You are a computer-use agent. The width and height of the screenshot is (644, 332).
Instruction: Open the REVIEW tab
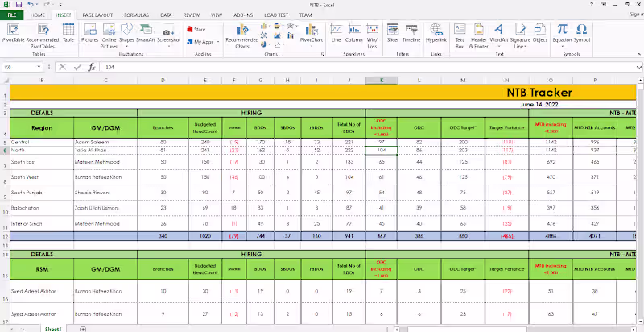[x=192, y=15]
